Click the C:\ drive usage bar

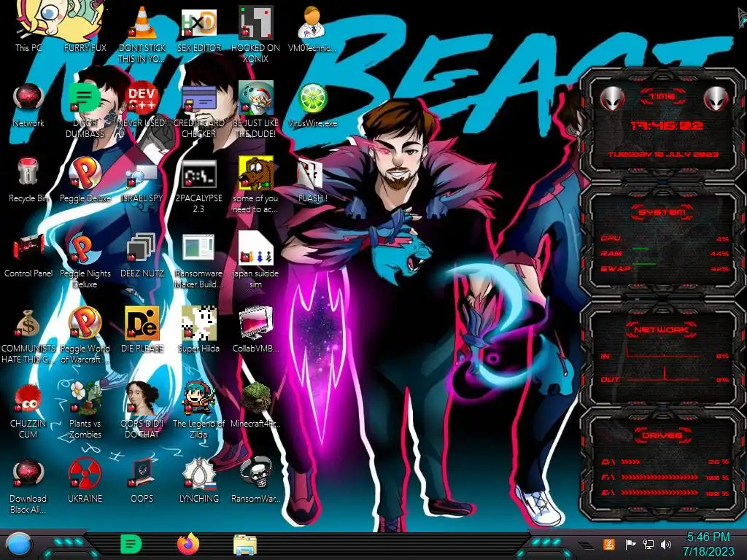659,462
